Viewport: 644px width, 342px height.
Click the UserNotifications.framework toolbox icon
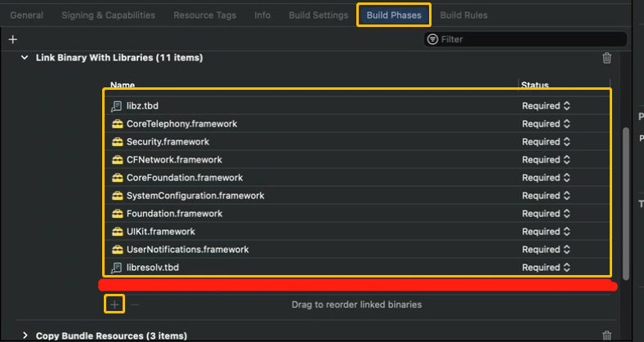point(118,250)
